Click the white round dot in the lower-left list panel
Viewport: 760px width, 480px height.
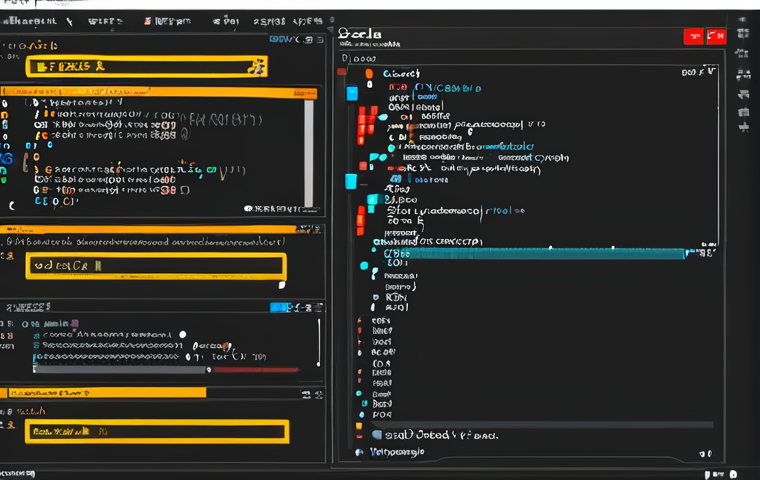click(183, 335)
